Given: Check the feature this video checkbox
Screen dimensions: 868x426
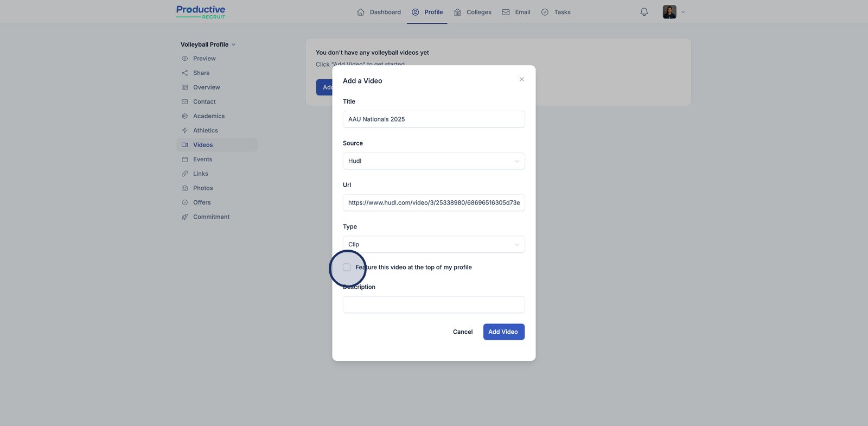Looking at the screenshot, I should tap(347, 268).
